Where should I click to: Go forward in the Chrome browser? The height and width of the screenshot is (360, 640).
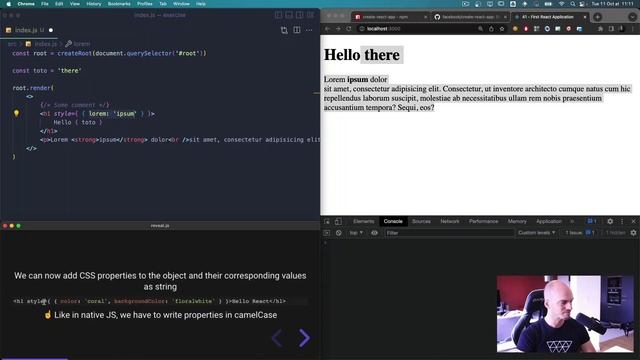(x=338, y=29)
